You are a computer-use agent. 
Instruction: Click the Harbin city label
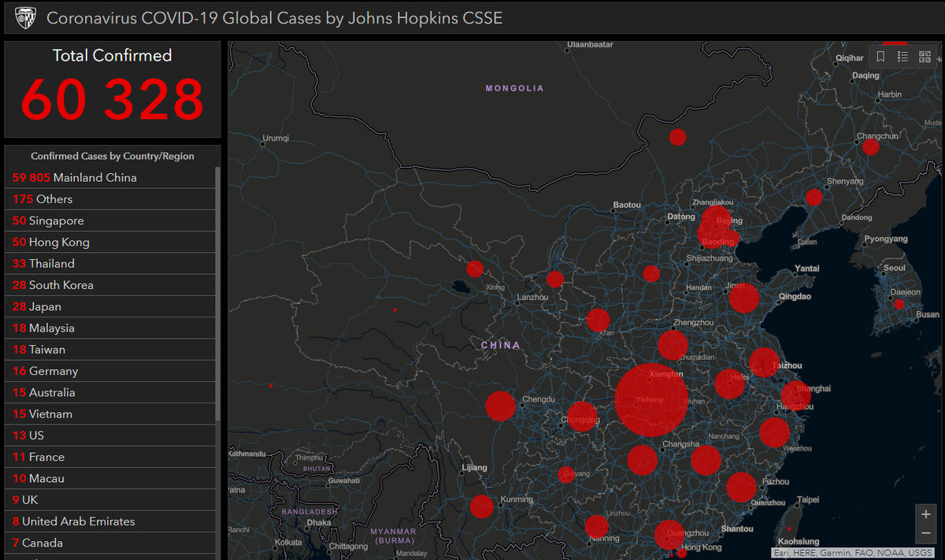tap(890, 95)
